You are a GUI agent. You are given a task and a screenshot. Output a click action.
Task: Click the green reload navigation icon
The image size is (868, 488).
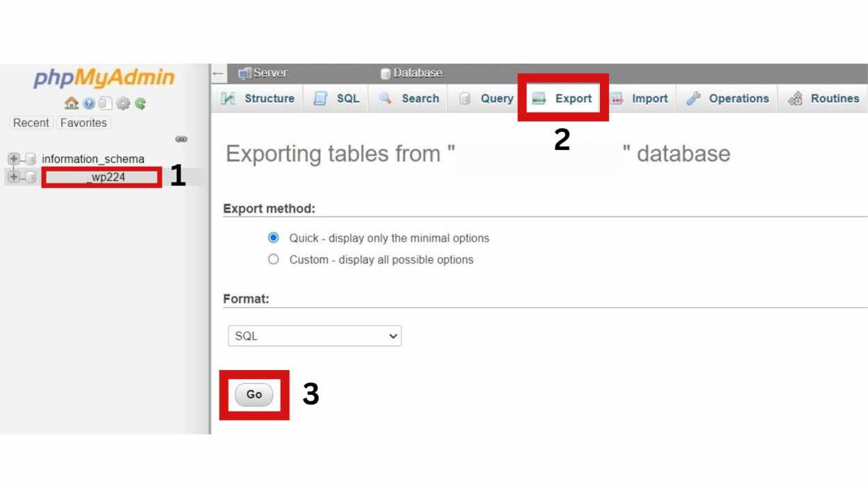(x=140, y=103)
